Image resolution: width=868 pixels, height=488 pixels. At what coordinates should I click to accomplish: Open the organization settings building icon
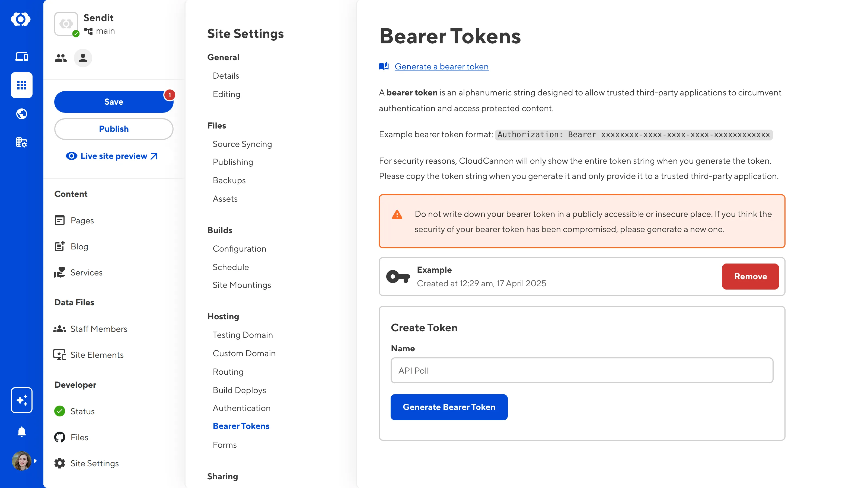point(22,142)
